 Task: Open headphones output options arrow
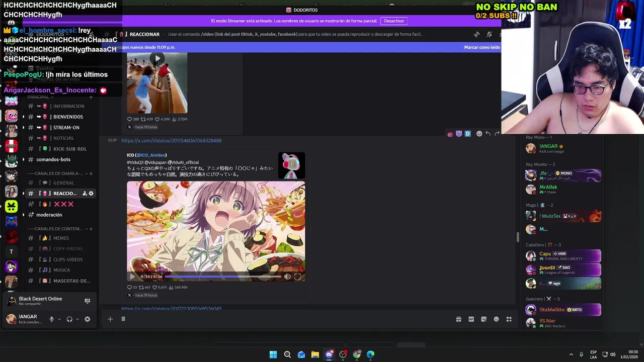pyautogui.click(x=77, y=319)
